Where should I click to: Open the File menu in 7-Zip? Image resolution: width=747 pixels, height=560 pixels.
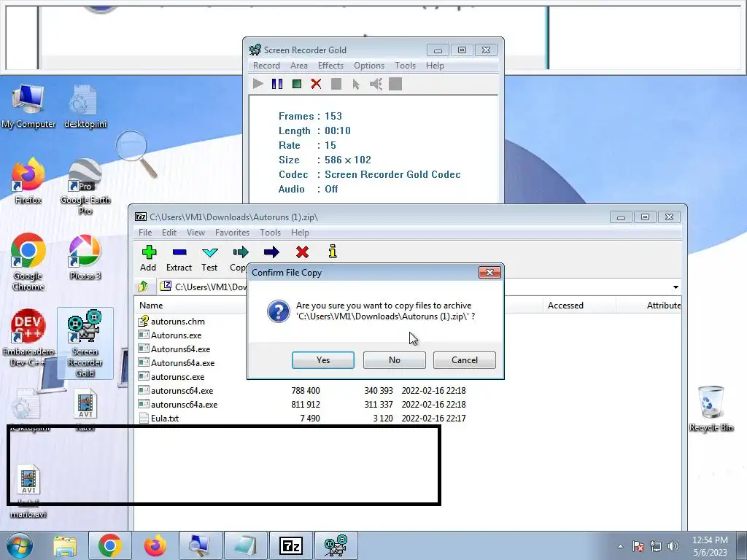point(145,233)
